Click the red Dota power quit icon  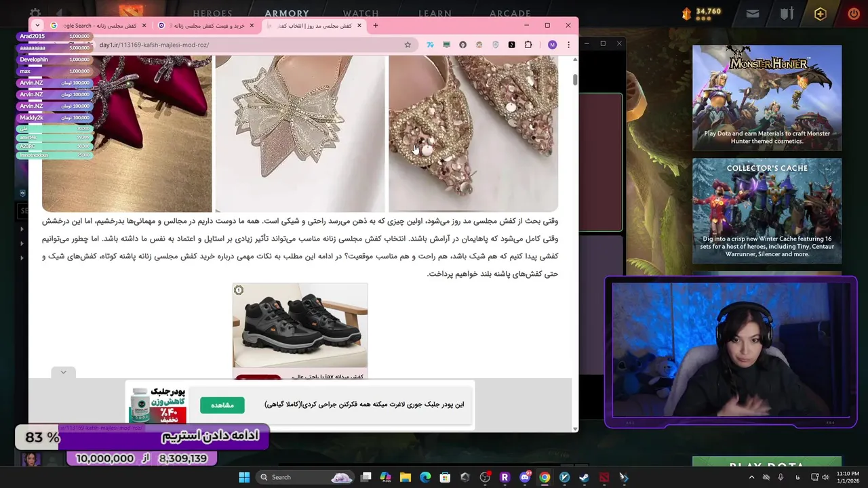pyautogui.click(x=854, y=14)
